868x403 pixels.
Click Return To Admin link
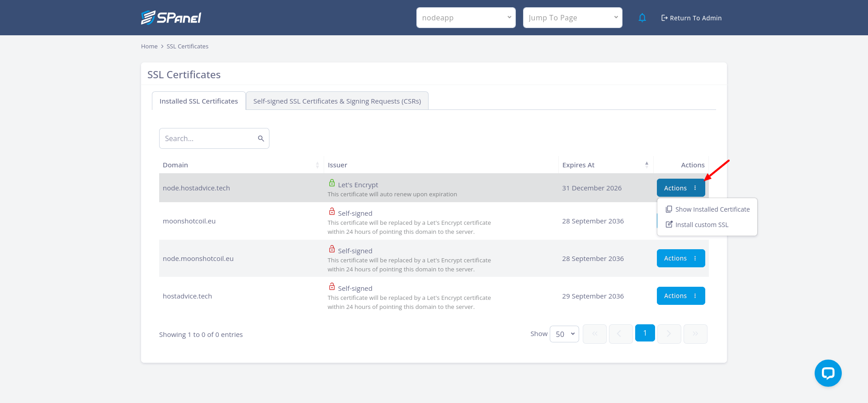click(691, 18)
